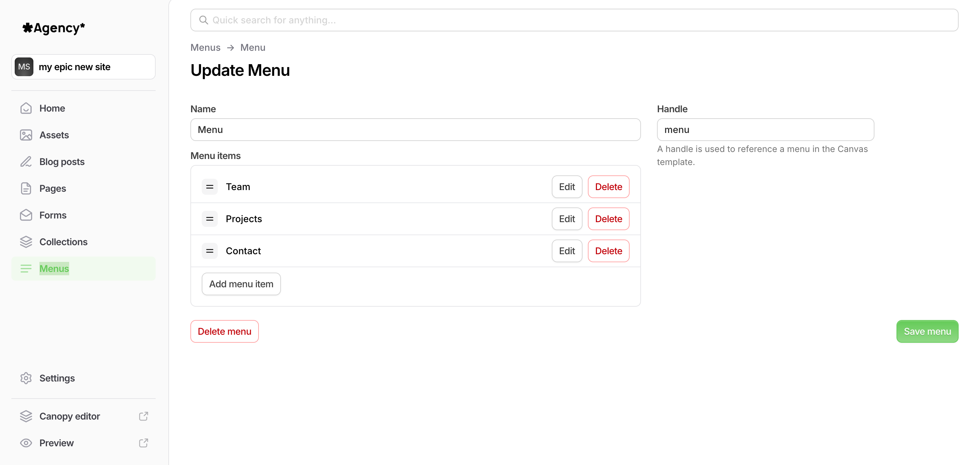The image size is (980, 465).
Task: Click Add menu item
Action: pyautogui.click(x=241, y=284)
